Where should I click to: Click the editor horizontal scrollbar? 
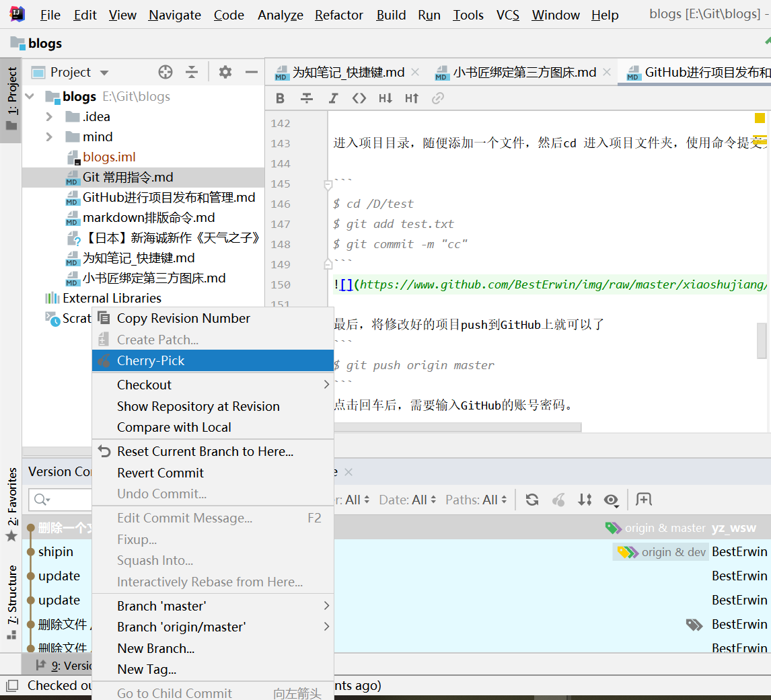tap(457, 427)
